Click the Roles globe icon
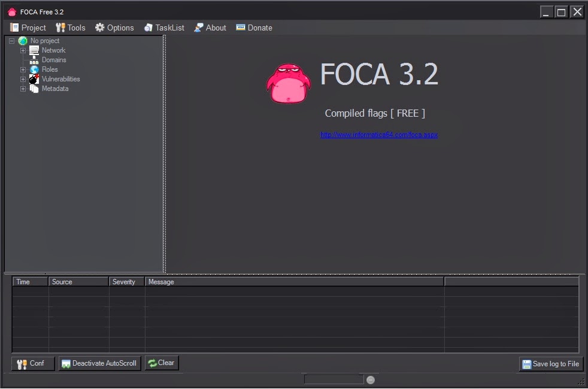Screen dimensions: 588x389 click(x=34, y=69)
